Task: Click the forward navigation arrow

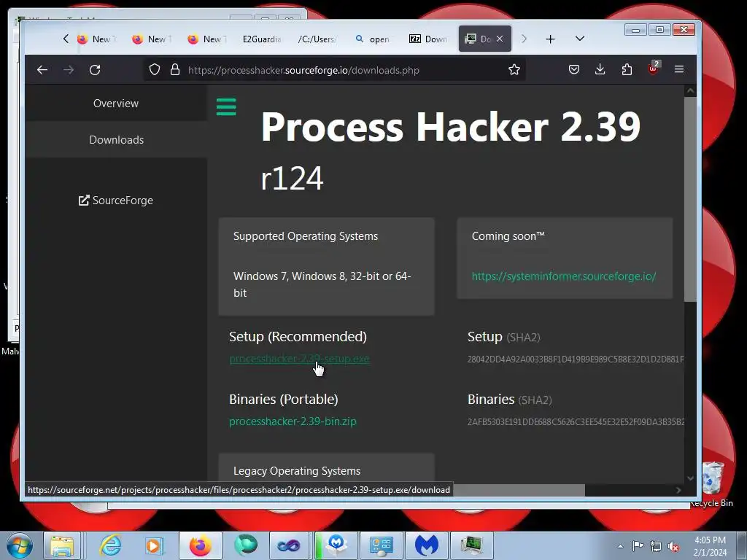Action: (x=69, y=70)
